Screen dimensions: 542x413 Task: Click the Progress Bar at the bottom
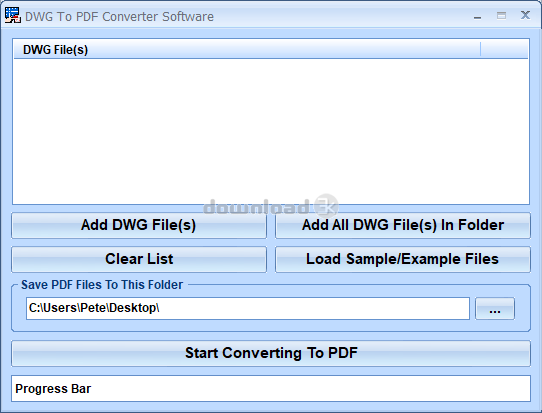pos(271,389)
